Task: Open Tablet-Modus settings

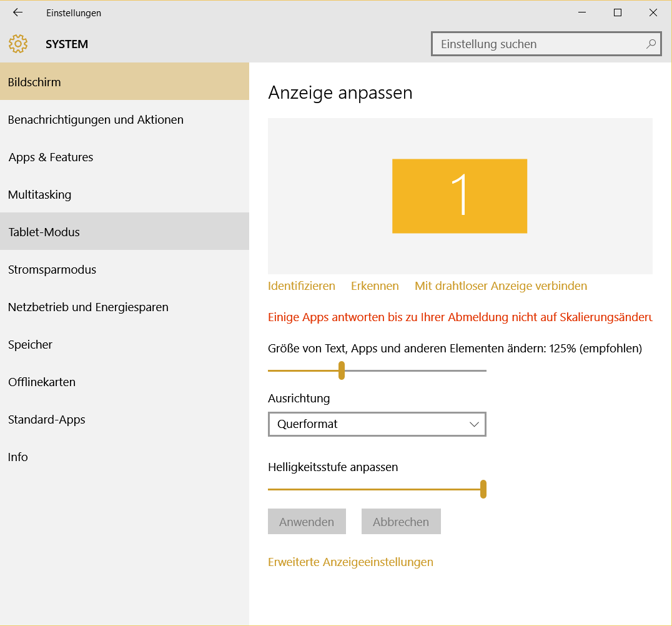Action: click(44, 232)
